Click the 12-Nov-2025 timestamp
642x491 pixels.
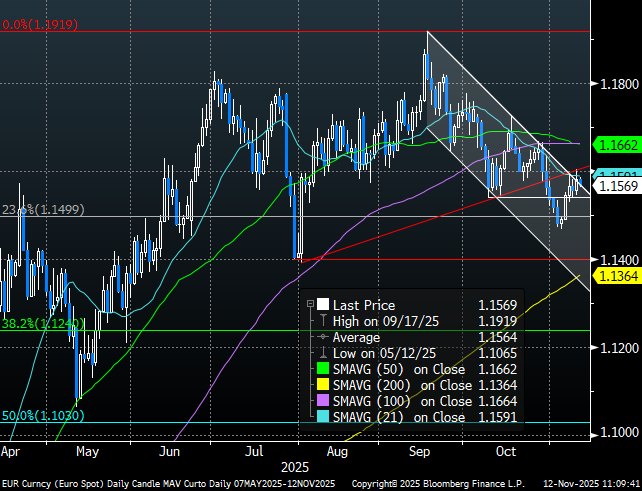(591, 484)
